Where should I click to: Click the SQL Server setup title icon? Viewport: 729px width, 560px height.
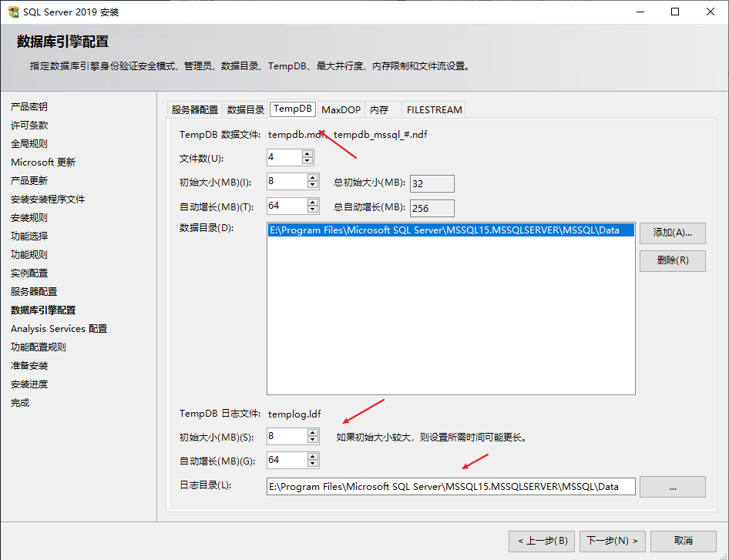coord(13,12)
